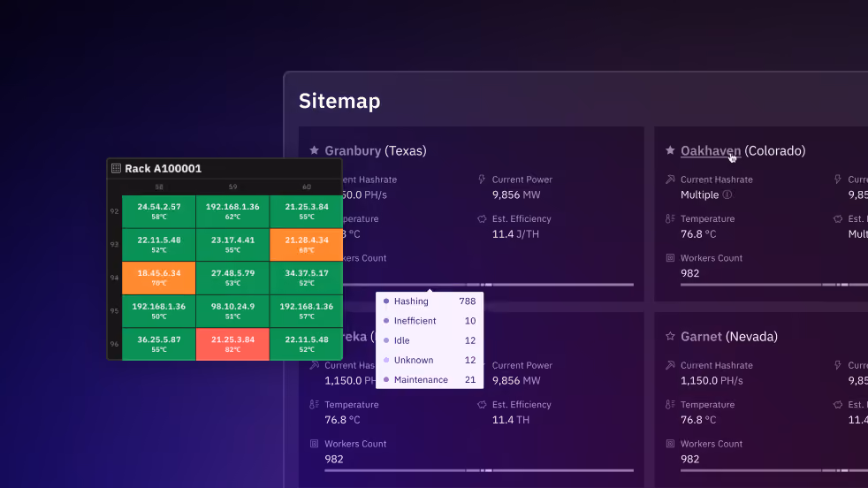Select the Inefficient 10 tooltip row
This screenshot has width=868, height=488.
[x=430, y=321]
